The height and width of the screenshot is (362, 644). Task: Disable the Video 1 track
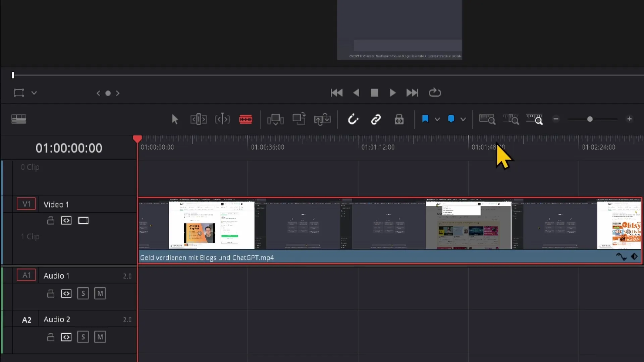83,221
